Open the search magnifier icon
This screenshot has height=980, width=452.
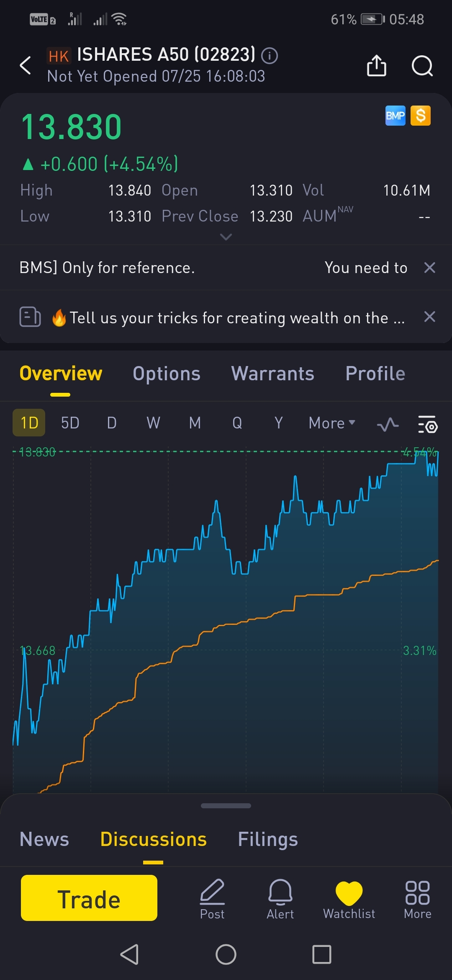coord(422,66)
